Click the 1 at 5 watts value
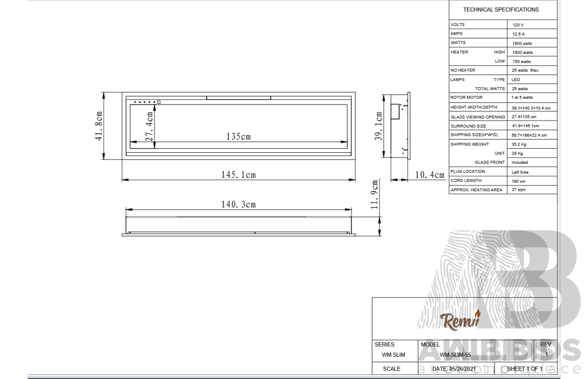The image size is (588, 379). click(521, 98)
